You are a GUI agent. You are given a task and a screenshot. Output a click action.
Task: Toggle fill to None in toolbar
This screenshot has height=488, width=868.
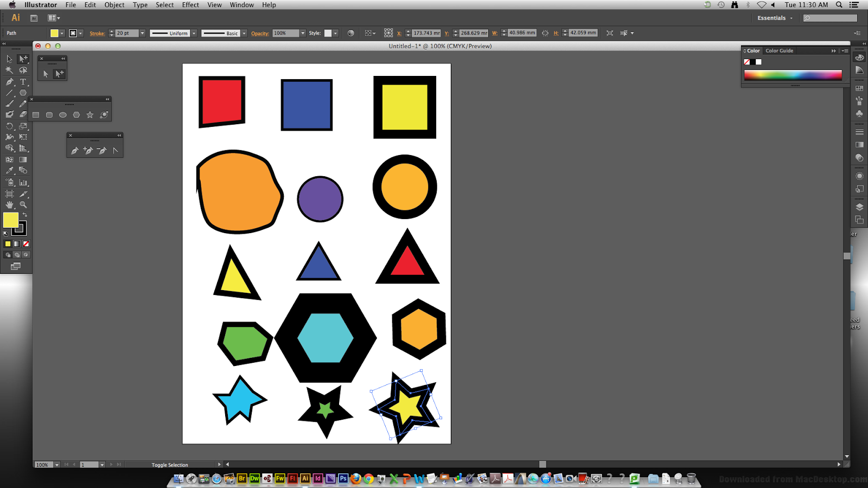26,243
